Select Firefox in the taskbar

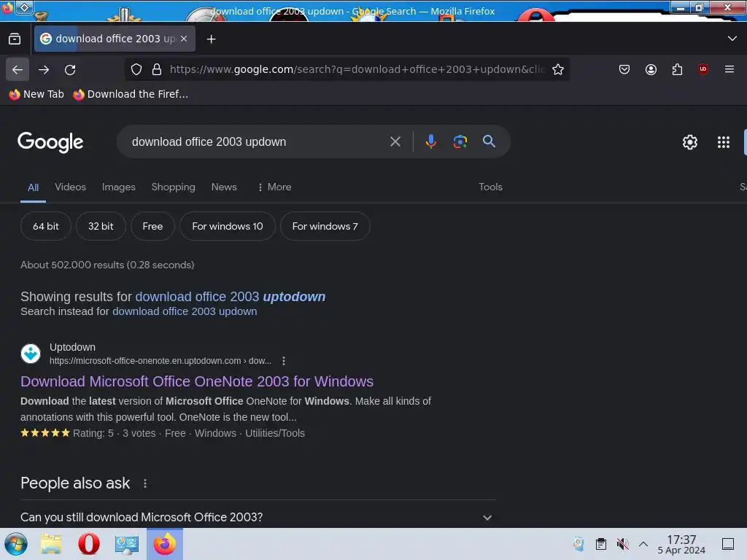click(165, 544)
